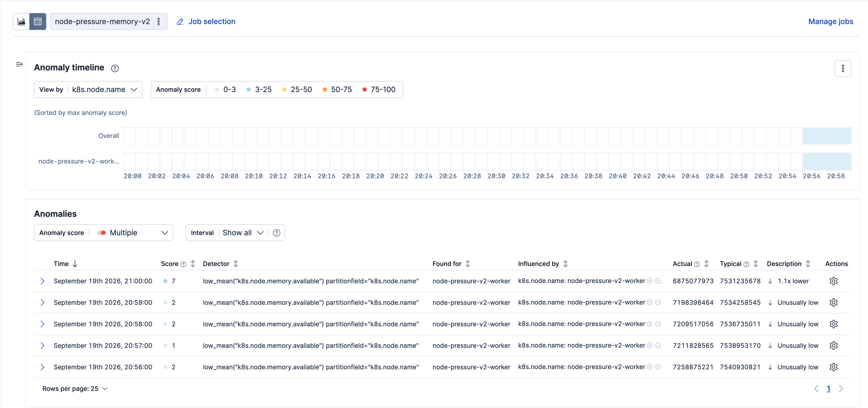Viewport: 868px width, 408px height.
Task: Sort table by Score column arrows
Action: 193,264
